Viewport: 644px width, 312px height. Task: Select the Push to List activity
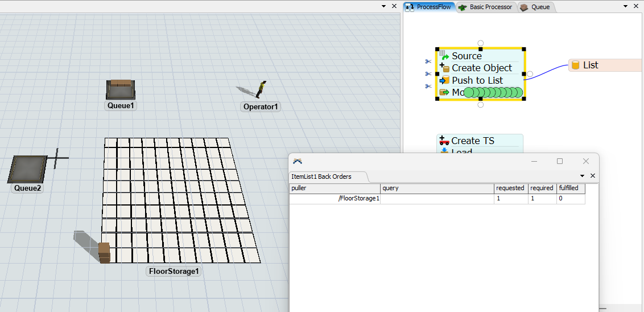point(477,80)
